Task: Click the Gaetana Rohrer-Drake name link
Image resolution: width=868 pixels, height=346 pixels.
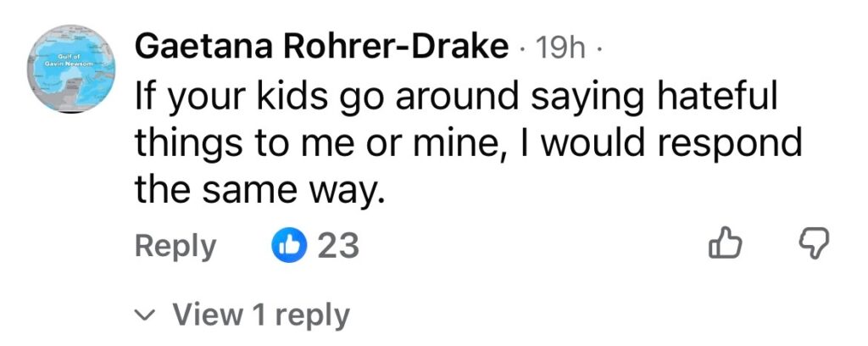Action: pos(322,48)
